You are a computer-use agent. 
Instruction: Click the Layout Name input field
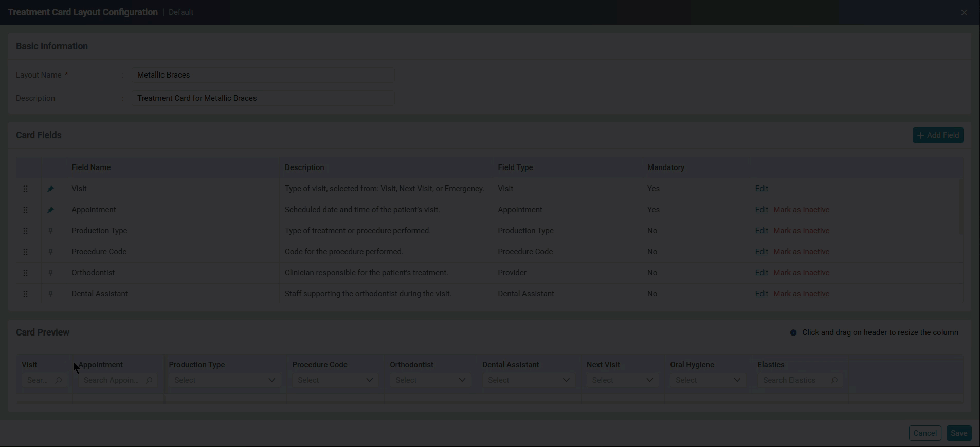pos(263,75)
